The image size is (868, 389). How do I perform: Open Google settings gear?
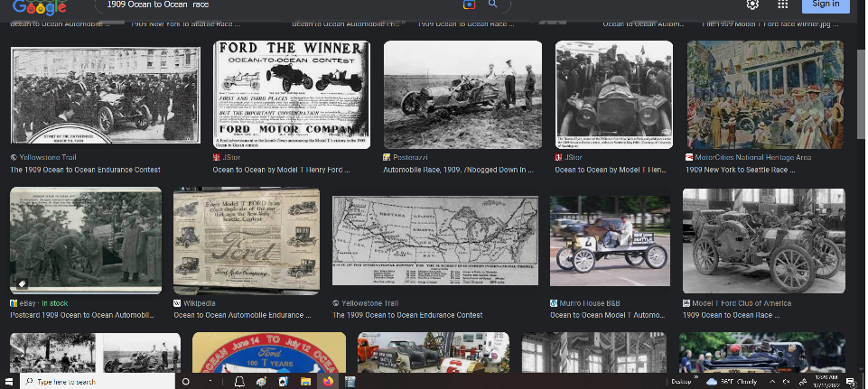752,5
